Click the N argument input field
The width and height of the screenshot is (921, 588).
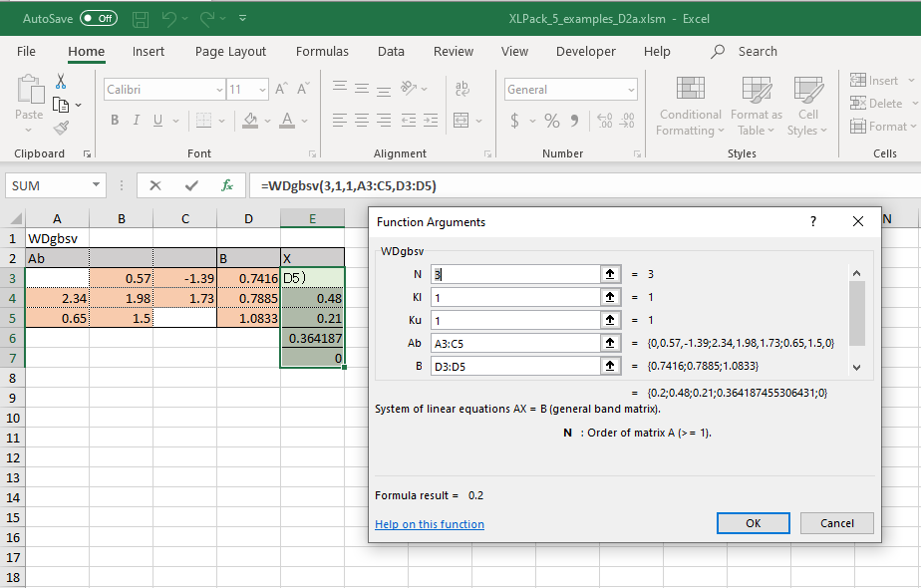click(515, 274)
